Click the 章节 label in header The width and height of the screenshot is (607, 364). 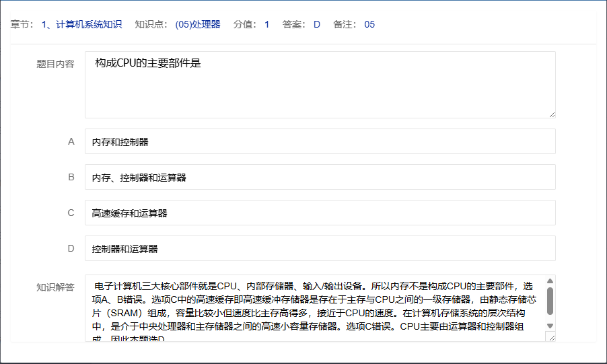pos(22,25)
